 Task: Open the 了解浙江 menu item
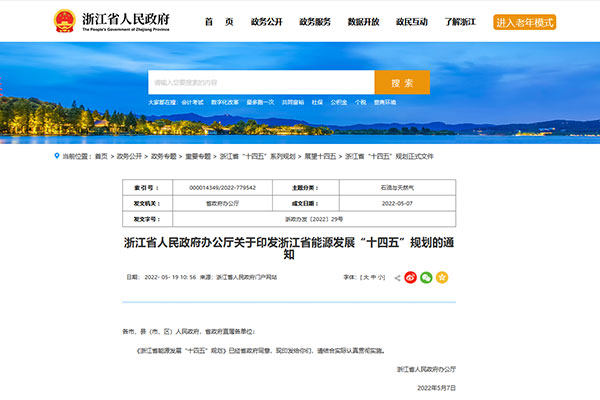click(x=460, y=21)
